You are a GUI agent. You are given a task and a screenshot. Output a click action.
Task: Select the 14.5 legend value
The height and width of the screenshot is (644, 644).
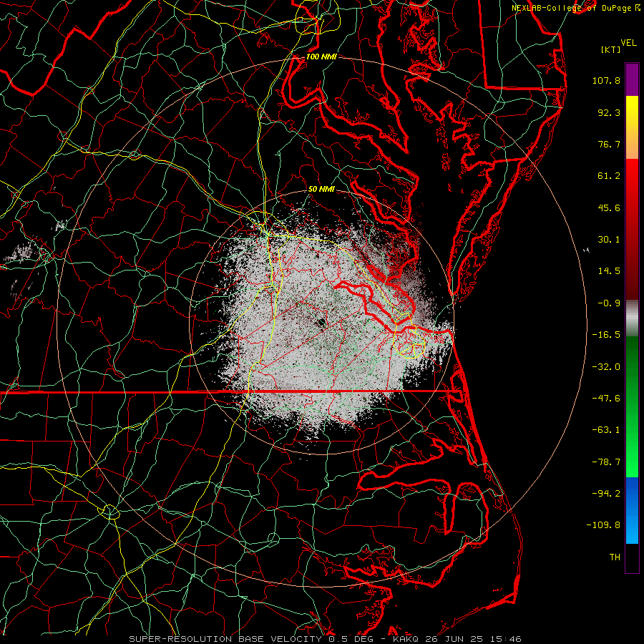[609, 271]
